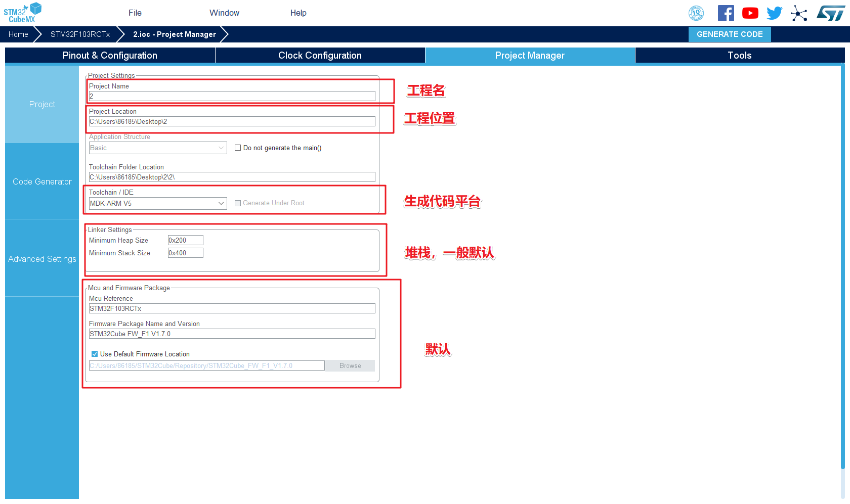Switch to Clock Configuration tab
850x504 pixels.
click(320, 56)
